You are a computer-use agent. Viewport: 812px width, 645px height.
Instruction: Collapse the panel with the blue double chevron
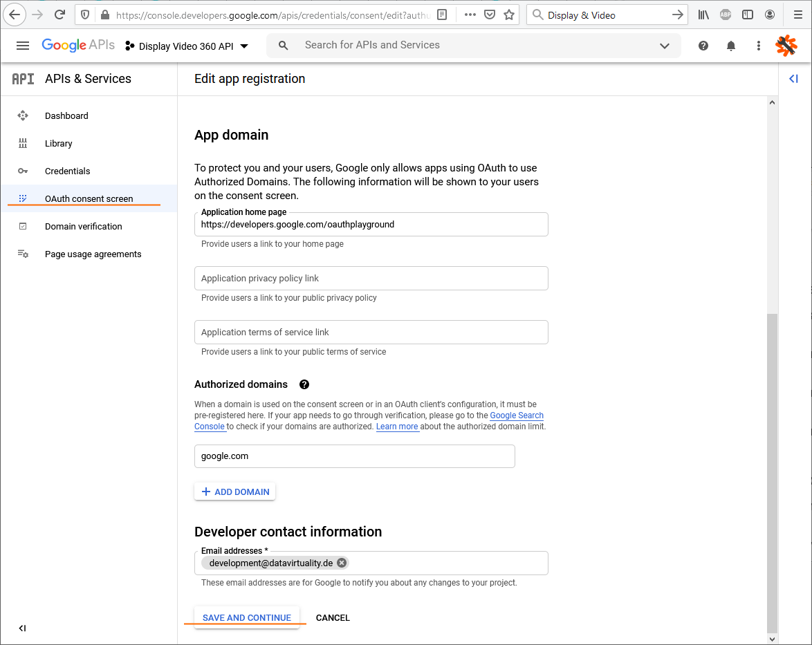tap(793, 78)
